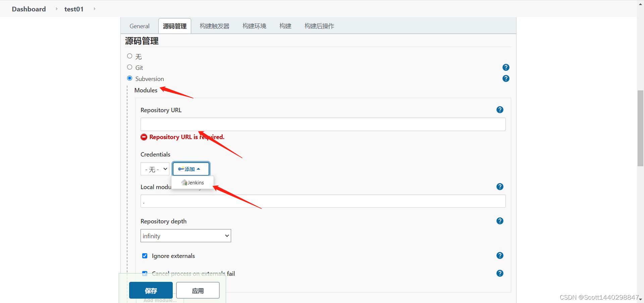644x303 pixels.
Task: Click into the Local module directory field
Action: (323, 201)
